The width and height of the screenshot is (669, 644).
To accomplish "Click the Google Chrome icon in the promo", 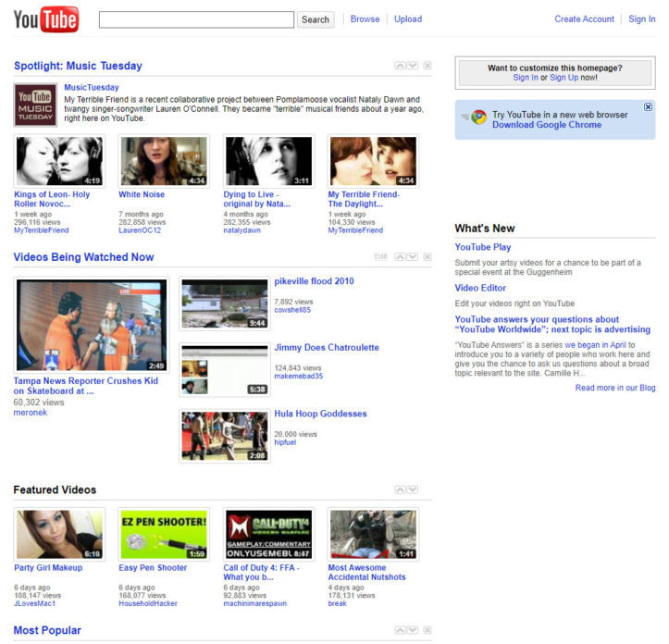I will tap(478, 117).
